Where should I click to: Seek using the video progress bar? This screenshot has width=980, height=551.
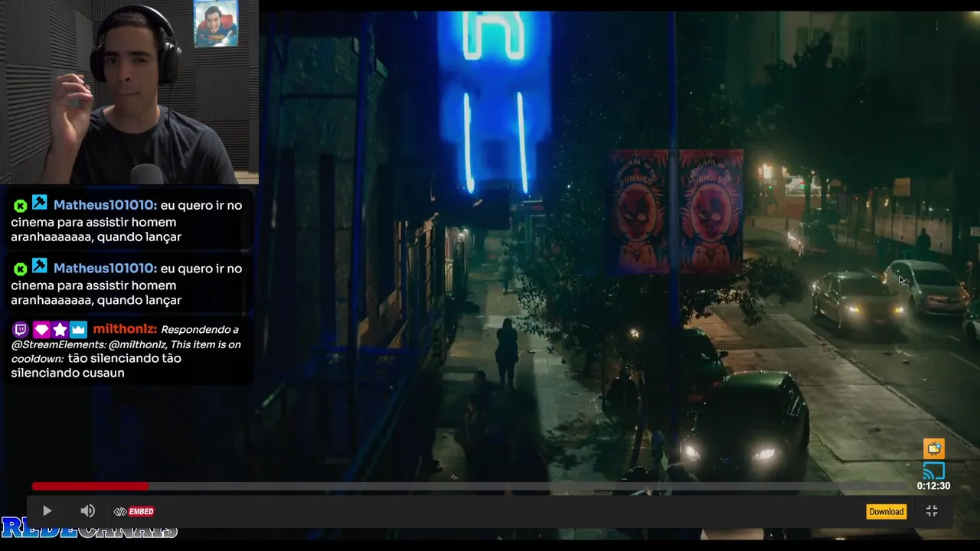471,486
